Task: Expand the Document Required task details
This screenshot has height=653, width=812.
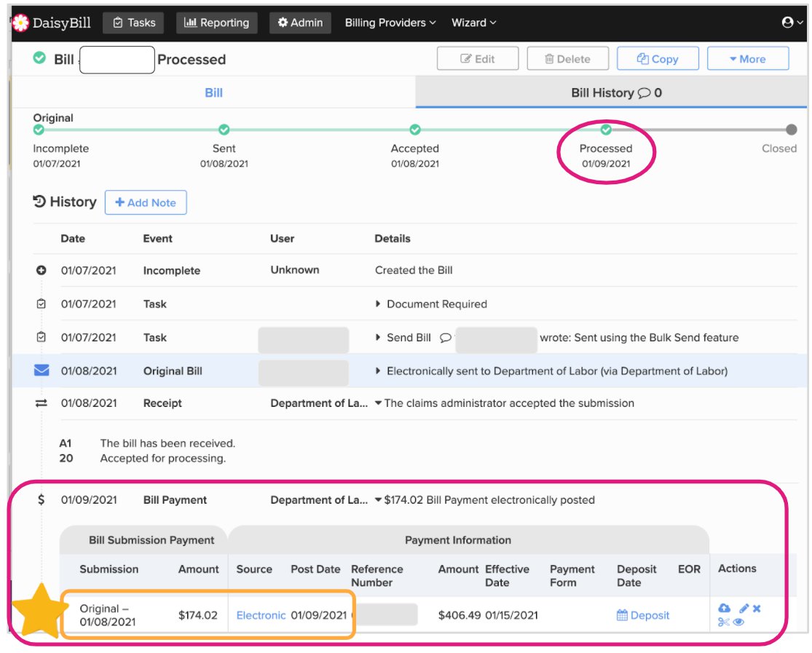Action: click(379, 304)
